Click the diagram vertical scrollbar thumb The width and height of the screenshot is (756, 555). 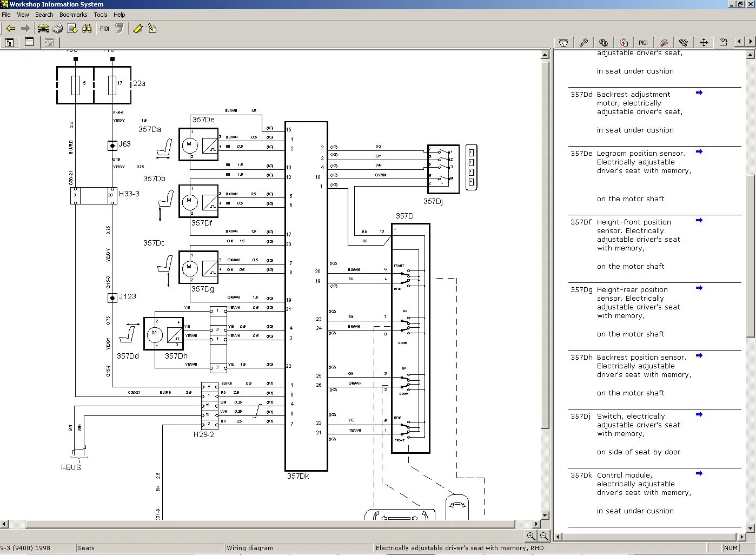click(545, 244)
